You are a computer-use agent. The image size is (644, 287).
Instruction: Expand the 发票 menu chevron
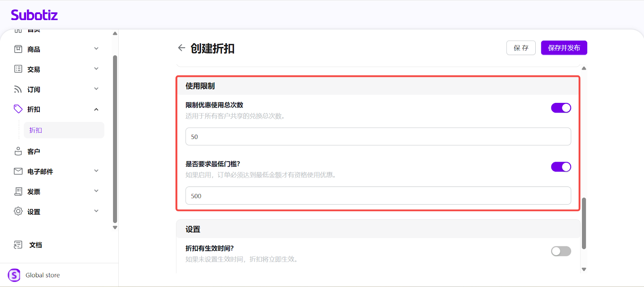(96, 191)
